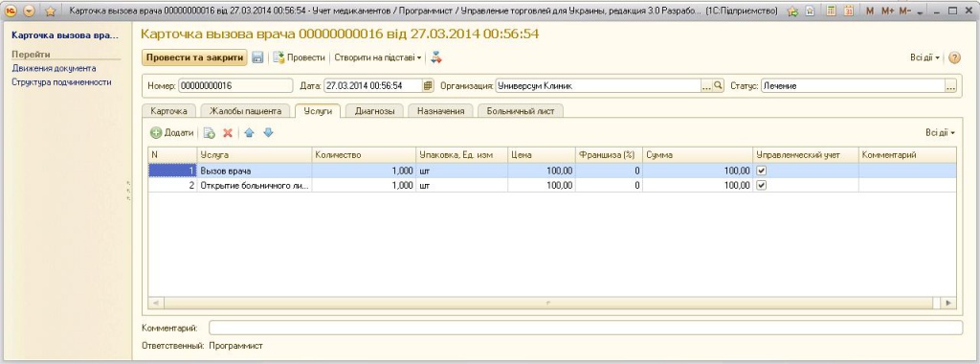Screen dimensions: 980x364
Task: Click inside the Дата field
Action: tap(373, 85)
